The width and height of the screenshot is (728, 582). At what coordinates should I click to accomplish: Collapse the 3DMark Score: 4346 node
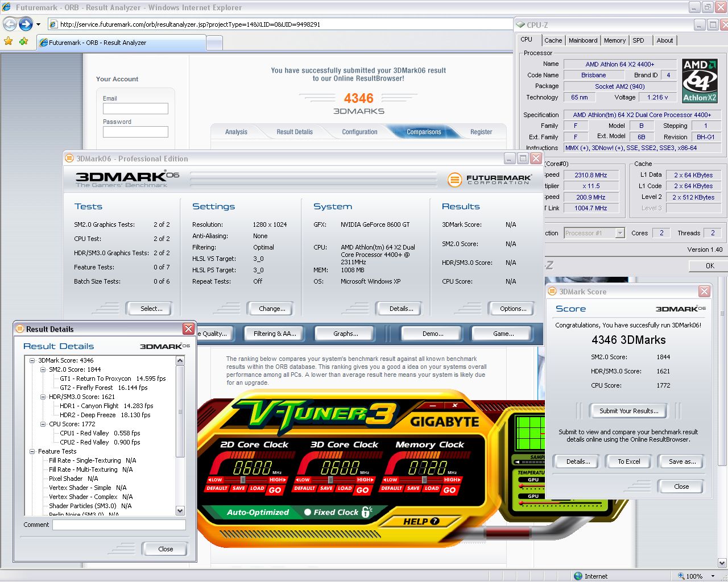click(x=32, y=360)
